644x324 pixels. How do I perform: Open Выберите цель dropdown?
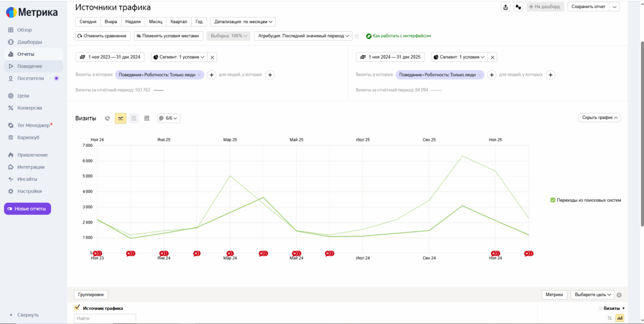tap(592, 295)
